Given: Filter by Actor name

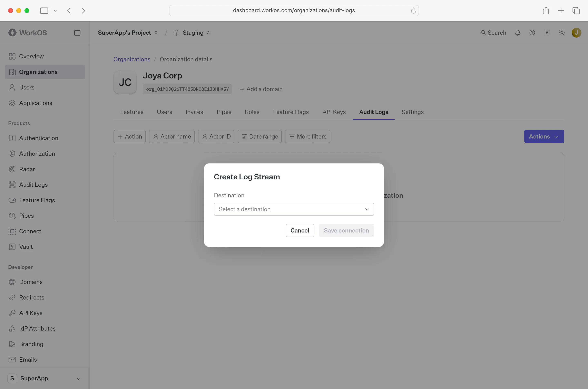Looking at the screenshot, I should pyautogui.click(x=172, y=136).
